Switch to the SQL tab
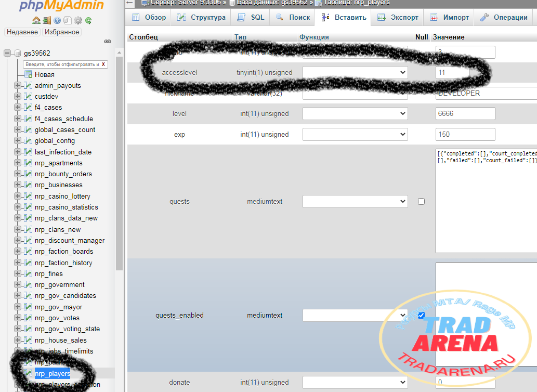 click(x=251, y=18)
